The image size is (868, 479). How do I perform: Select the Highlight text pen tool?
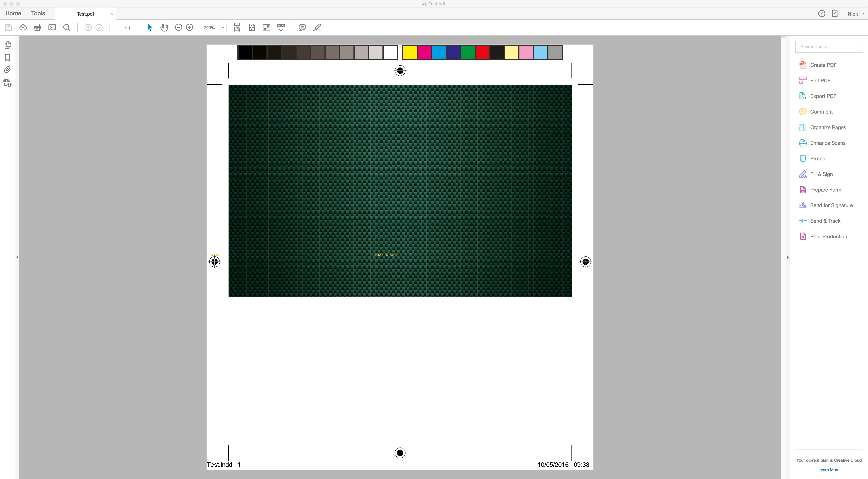tap(317, 28)
